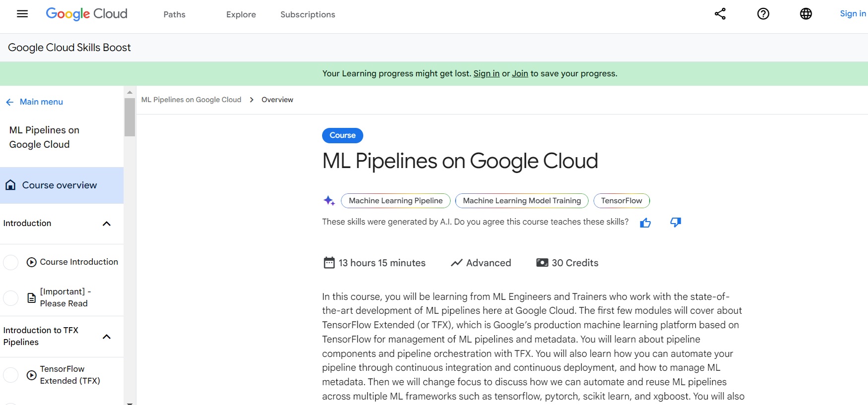Click Machine Learning Model Training skill chip
This screenshot has height=405, width=868.
522,201
